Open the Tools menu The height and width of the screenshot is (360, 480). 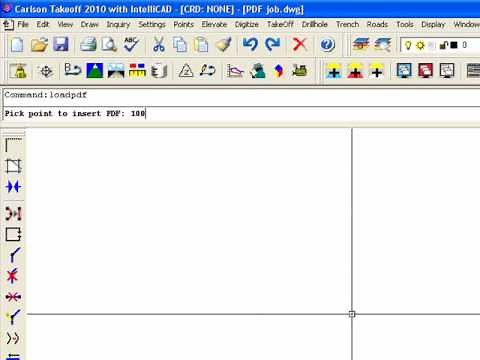pos(405,24)
